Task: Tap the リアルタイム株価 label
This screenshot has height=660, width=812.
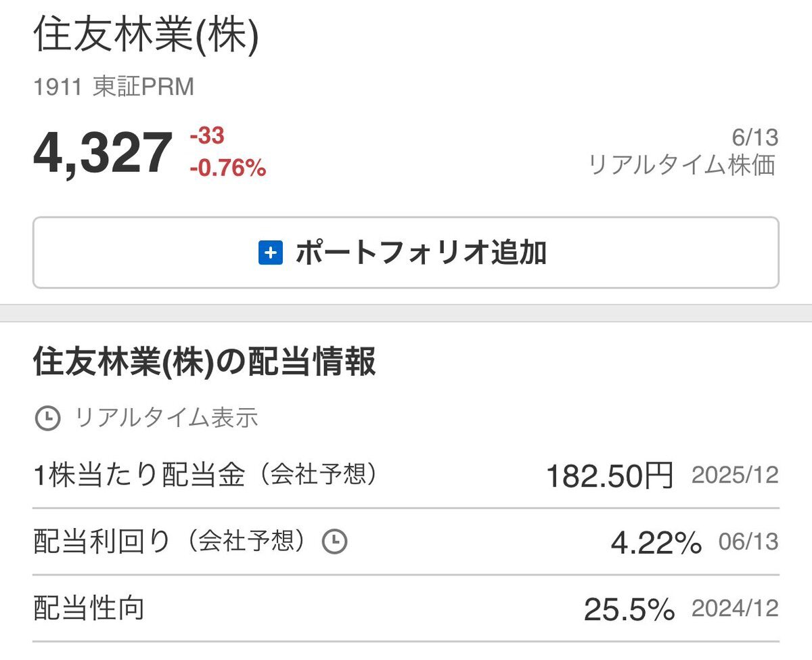Action: (682, 165)
